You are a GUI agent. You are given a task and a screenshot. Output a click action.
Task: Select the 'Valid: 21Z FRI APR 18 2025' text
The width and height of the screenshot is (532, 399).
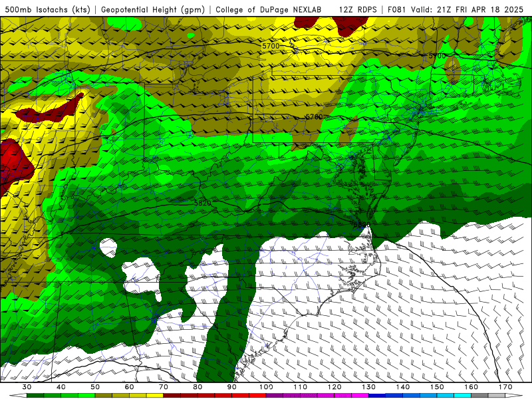point(467,9)
